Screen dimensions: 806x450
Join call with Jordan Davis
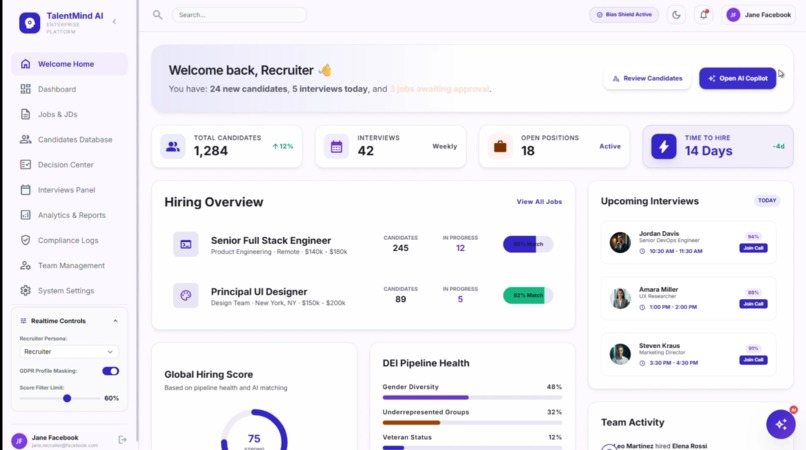[753, 248]
